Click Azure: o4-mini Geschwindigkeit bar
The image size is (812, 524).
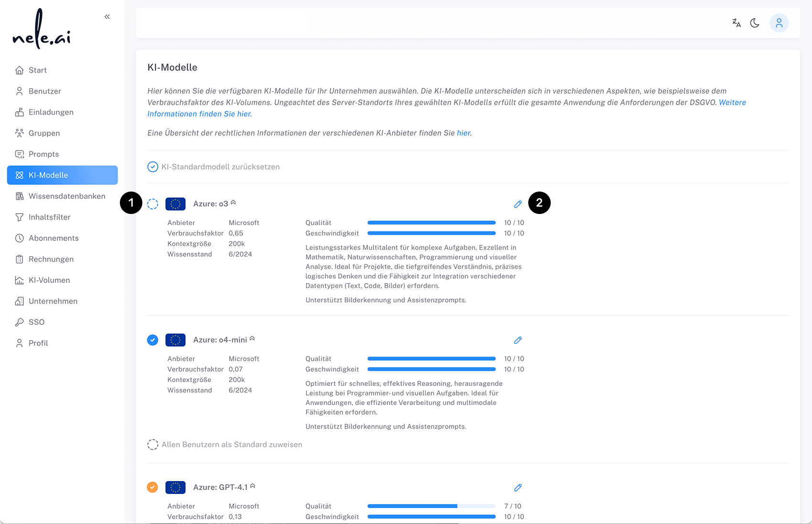coord(431,369)
